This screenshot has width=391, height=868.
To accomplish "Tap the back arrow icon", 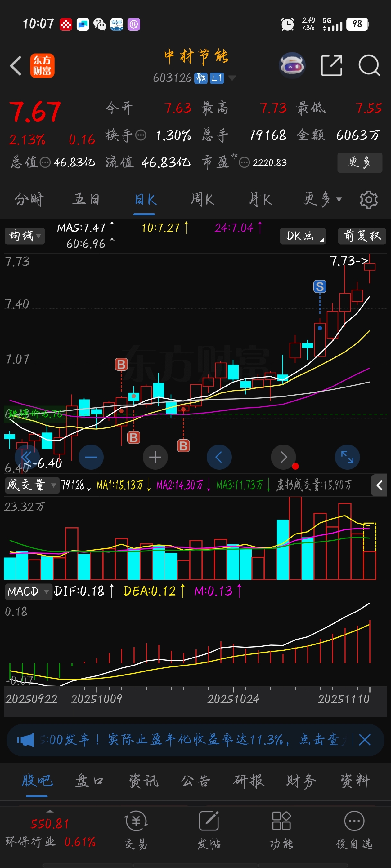I will (16, 65).
